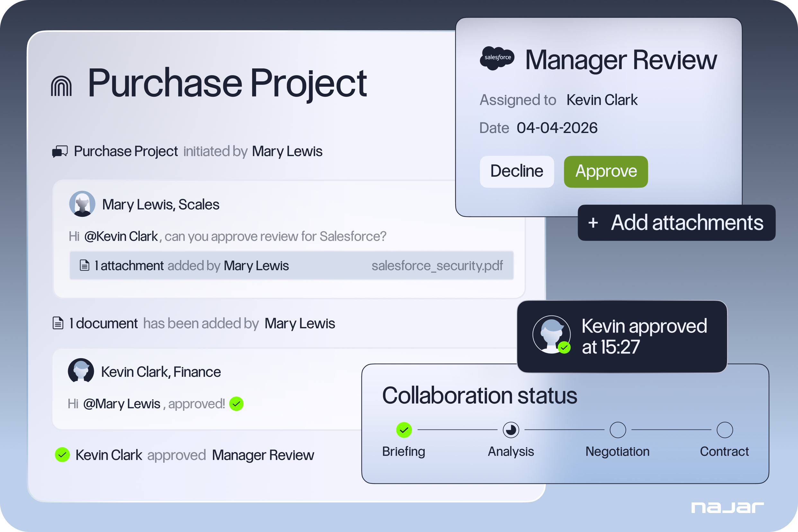This screenshot has width=798, height=532.
Task: Click the najar logo
Action: pos(727,508)
